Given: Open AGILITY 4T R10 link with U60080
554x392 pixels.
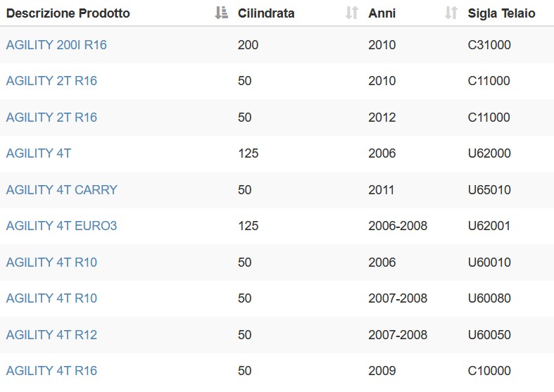Looking at the screenshot, I should pyautogui.click(x=51, y=298).
